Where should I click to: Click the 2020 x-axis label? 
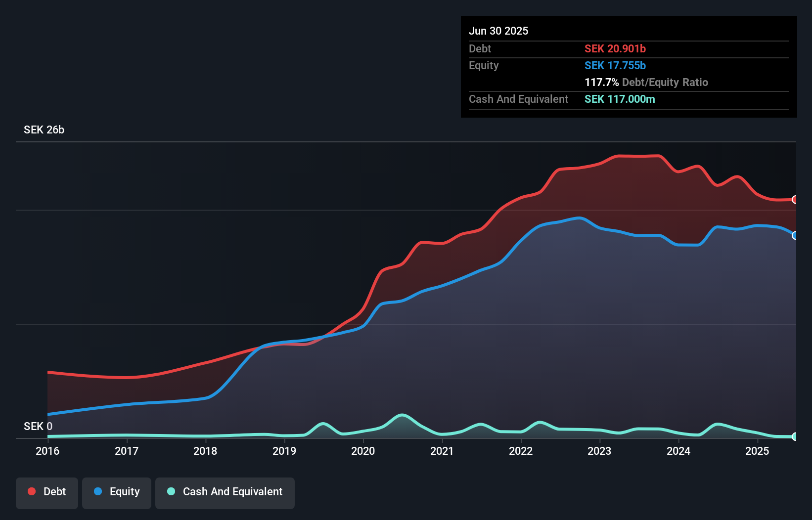point(363,451)
